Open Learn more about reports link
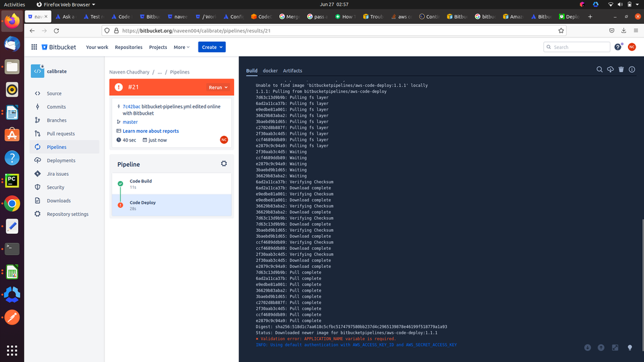 (x=151, y=131)
